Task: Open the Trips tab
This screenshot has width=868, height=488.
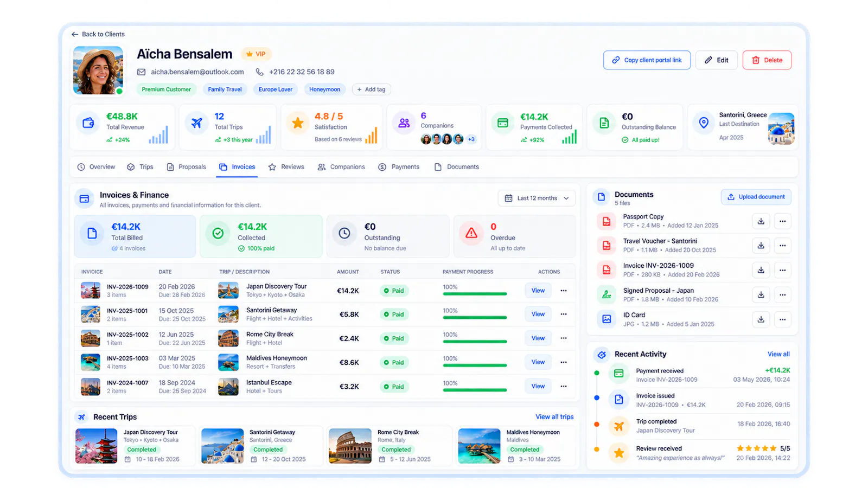Action: (x=141, y=167)
